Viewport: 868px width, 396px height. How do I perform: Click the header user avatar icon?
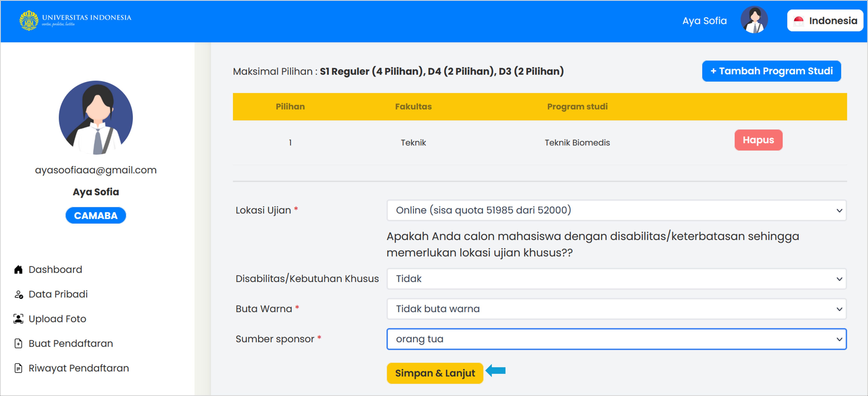754,20
